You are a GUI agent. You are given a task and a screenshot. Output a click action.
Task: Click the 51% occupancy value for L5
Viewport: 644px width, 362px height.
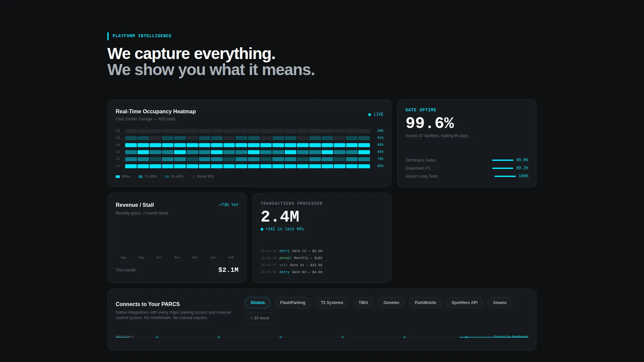[x=380, y=138]
